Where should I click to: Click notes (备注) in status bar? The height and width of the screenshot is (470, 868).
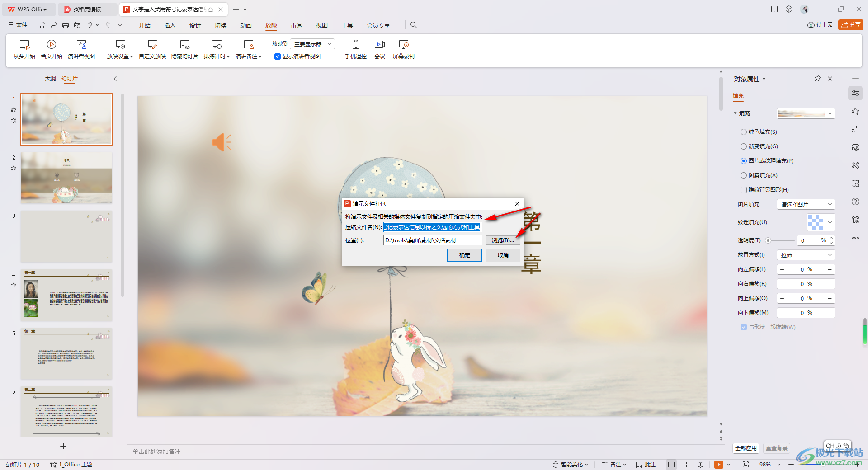click(614, 465)
